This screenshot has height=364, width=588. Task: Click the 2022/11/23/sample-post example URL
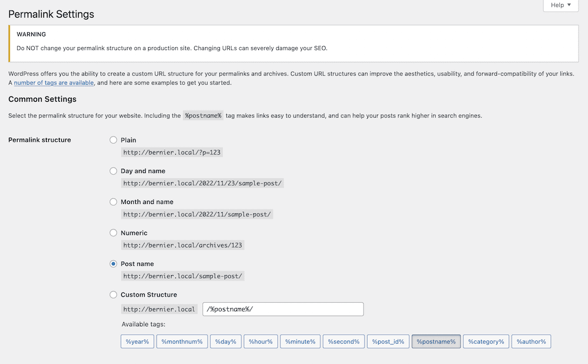tap(202, 183)
